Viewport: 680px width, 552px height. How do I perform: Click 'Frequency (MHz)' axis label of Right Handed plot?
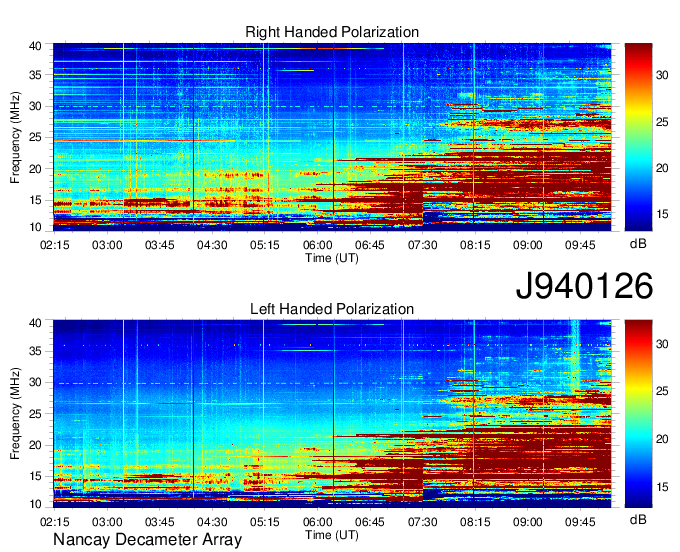tap(15, 137)
